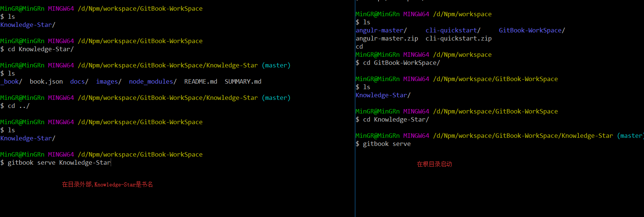This screenshot has width=644, height=217.
Task: Click the 'cd Knowledge-Star/' command in right pane
Action: point(395,119)
